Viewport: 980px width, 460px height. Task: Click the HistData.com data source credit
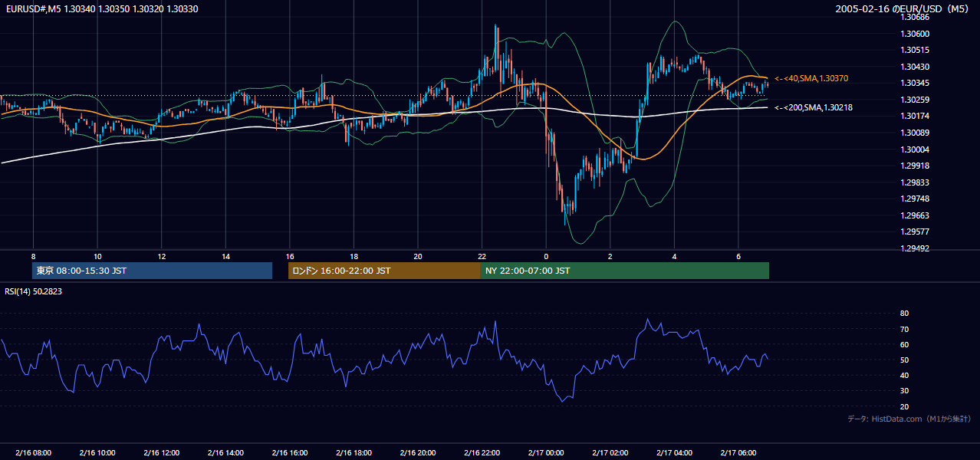909,419
